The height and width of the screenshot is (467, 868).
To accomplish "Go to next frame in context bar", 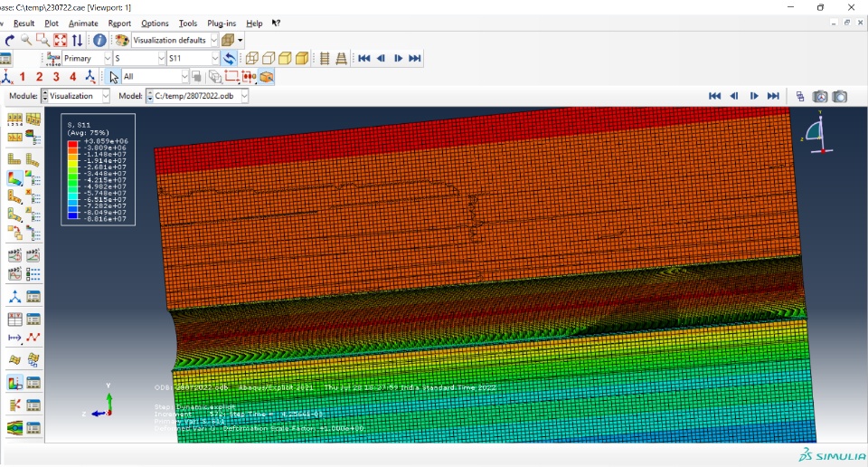I will [754, 96].
